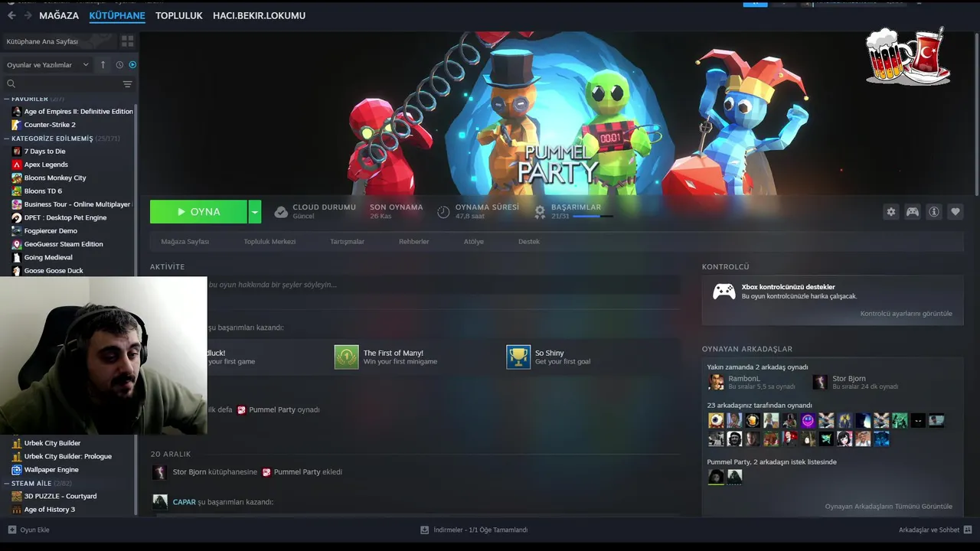Collapse the FAVORİLER category
Screen dimensions: 980x551
click(x=7, y=99)
